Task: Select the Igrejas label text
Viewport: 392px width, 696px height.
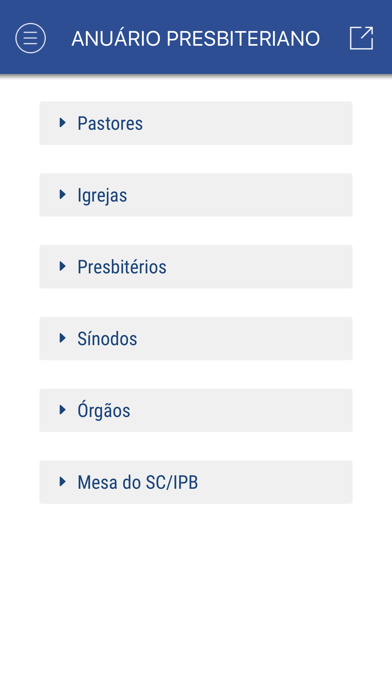Action: point(102,196)
